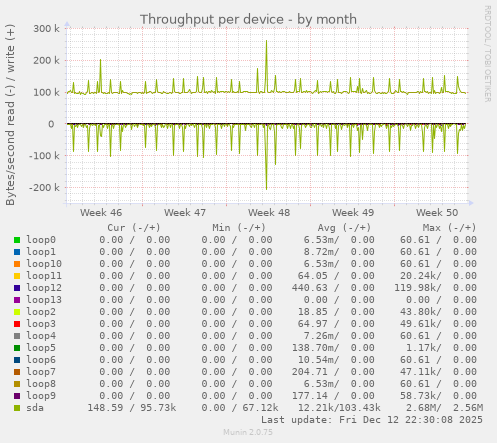Click sda max read value 2.68M
The height and width of the screenshot is (443, 497).
421,408
